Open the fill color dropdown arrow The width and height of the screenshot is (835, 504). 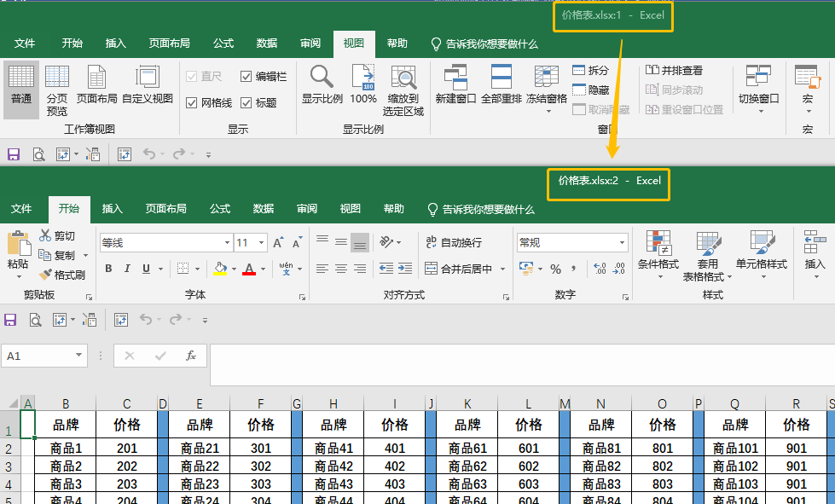point(234,269)
